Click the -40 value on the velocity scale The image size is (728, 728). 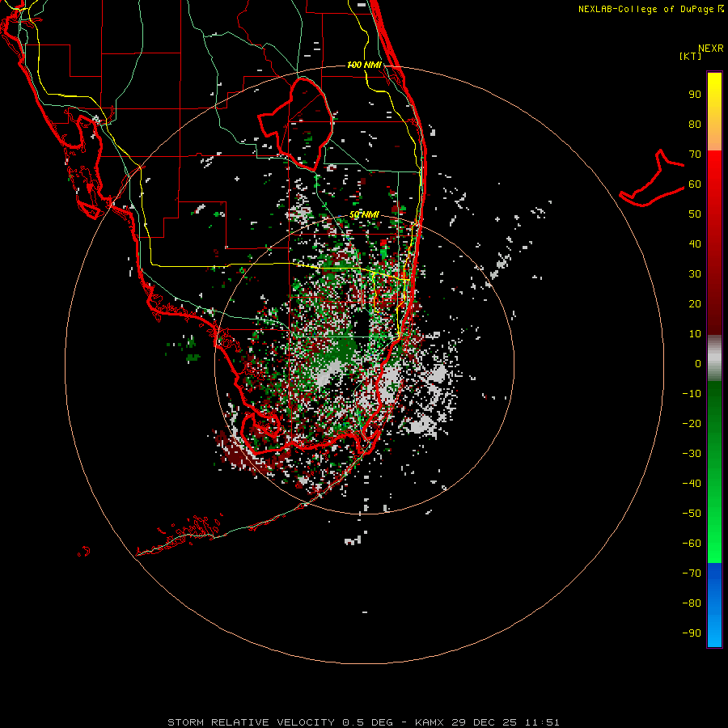coord(692,484)
